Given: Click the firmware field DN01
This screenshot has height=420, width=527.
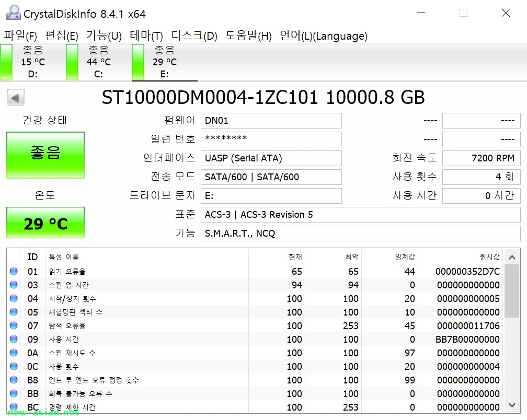Looking at the screenshot, I should tap(271, 121).
